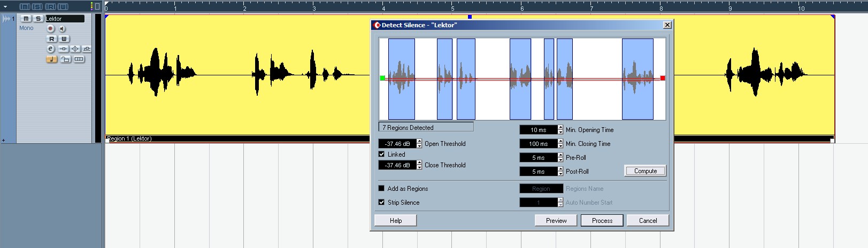Open track list dropdown arrow at top left
The width and height of the screenshot is (868, 248).
[x=5, y=6]
